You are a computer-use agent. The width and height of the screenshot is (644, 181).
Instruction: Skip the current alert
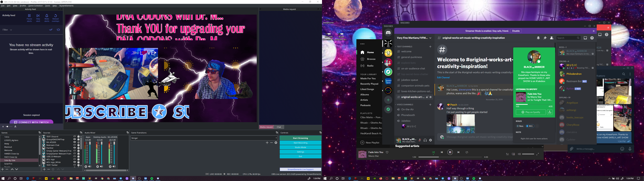38,18
